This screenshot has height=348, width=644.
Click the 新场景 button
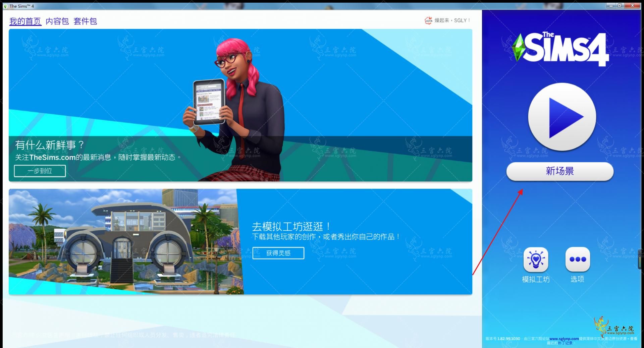click(560, 171)
